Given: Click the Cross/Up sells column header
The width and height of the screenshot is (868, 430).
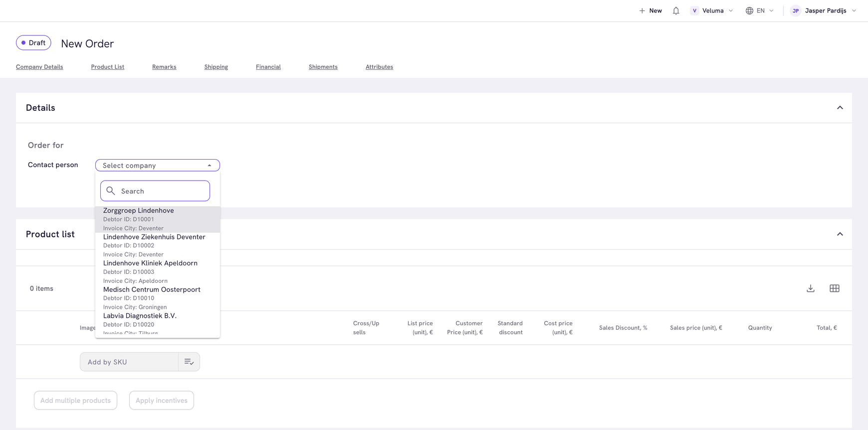Looking at the screenshot, I should pos(366,328).
